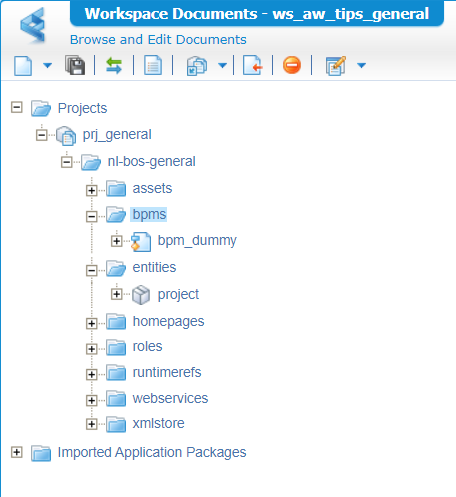Click the Projects folder icon

pos(41,108)
